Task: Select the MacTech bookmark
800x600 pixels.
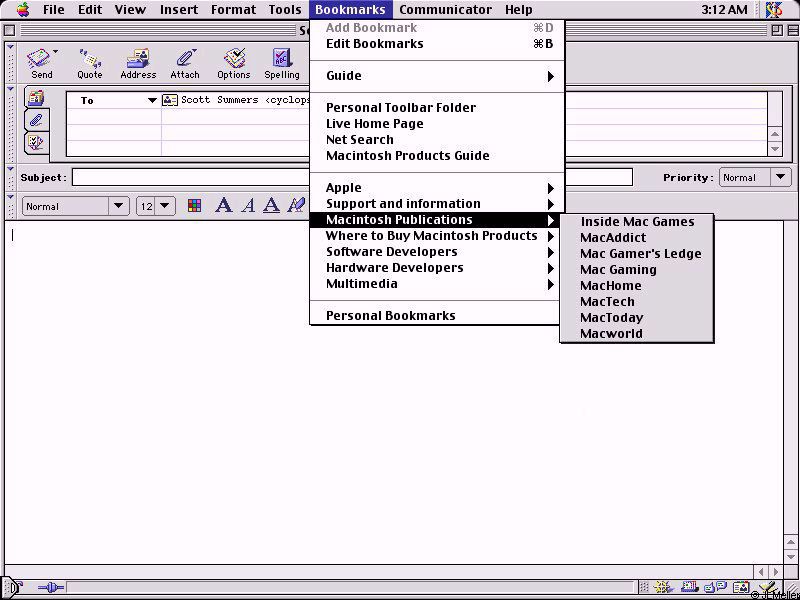Action: (637, 302)
